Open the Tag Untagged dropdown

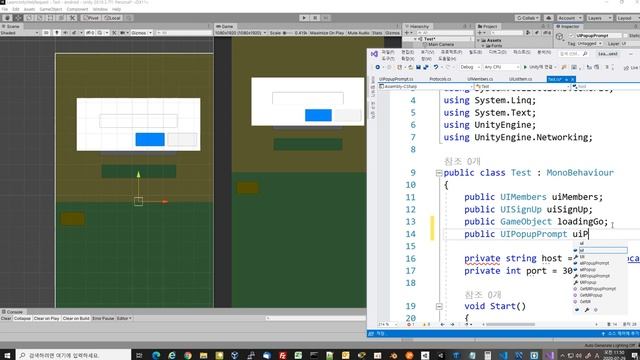click(x=590, y=44)
